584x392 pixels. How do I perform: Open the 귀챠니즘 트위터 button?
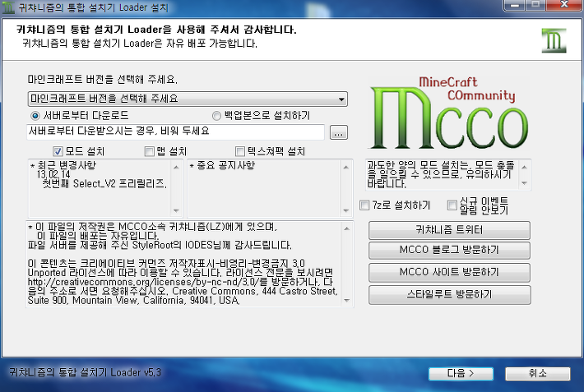[x=449, y=230]
